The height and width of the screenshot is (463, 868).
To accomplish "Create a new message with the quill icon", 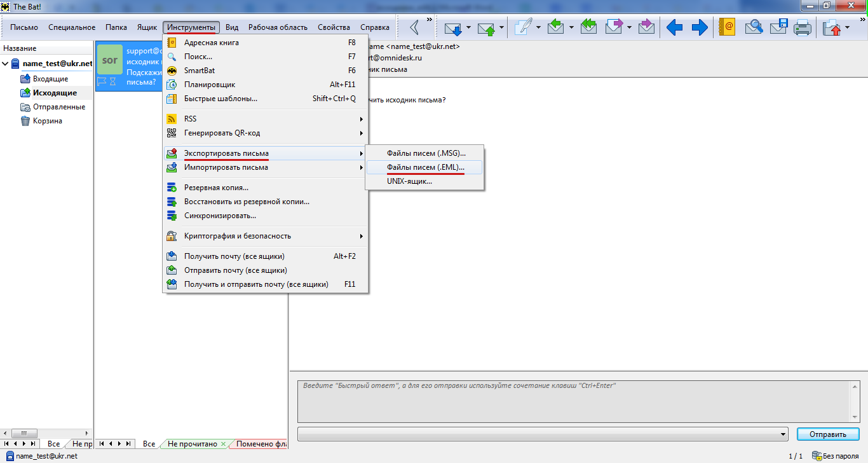I will pos(523,27).
